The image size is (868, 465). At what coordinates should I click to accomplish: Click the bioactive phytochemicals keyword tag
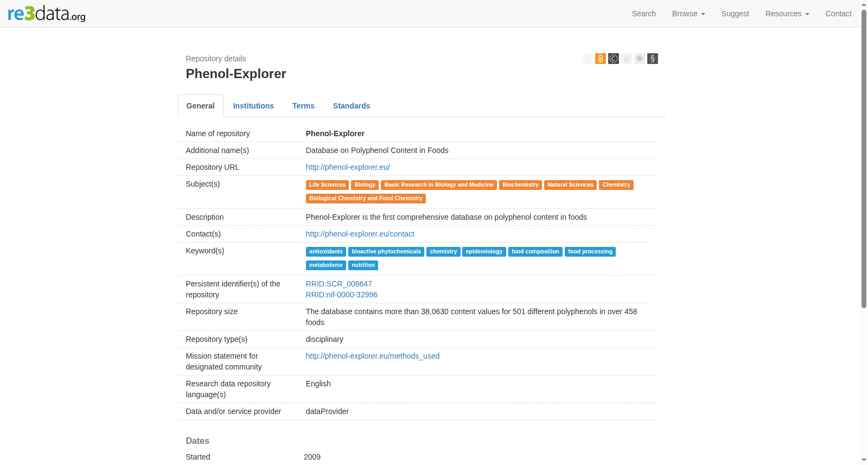386,252
